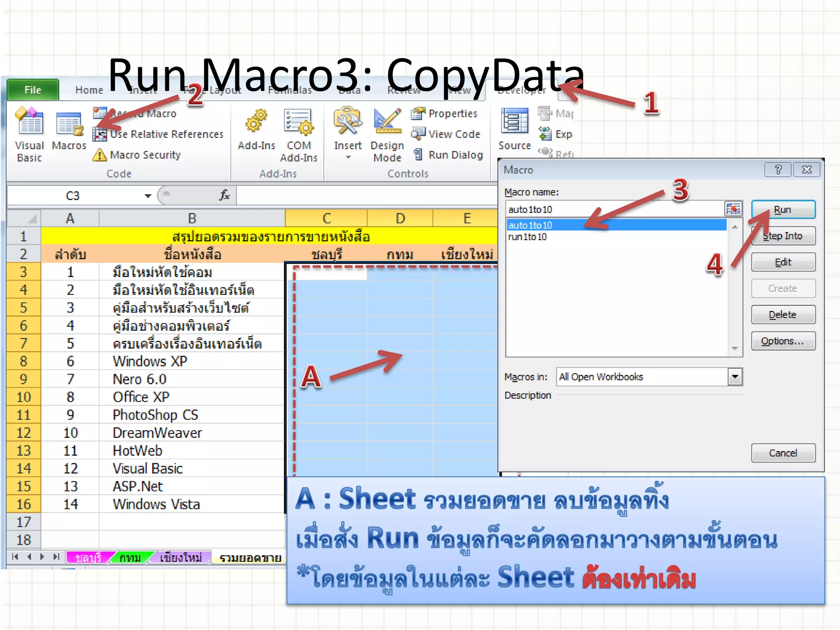The height and width of the screenshot is (630, 840).
Task: Click the formula bar input
Action: pyautogui.click(x=367, y=195)
